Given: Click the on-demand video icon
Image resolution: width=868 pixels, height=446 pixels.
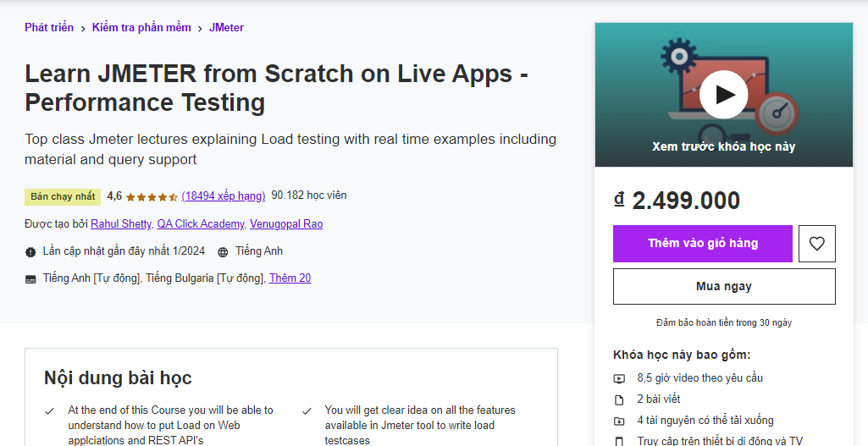Looking at the screenshot, I should pos(619,378).
